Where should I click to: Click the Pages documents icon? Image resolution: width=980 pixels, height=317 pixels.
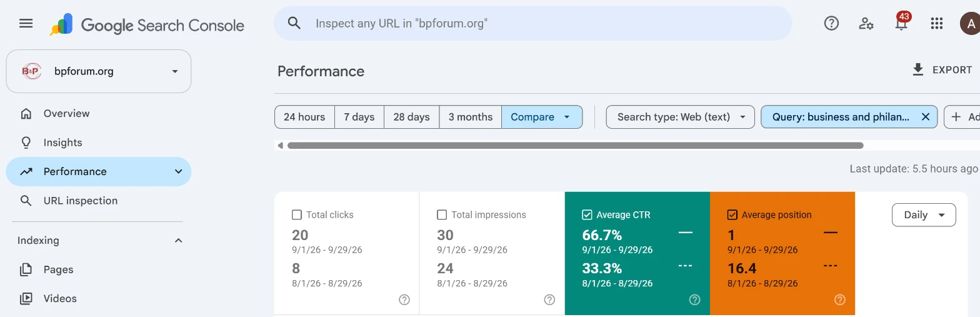26,269
